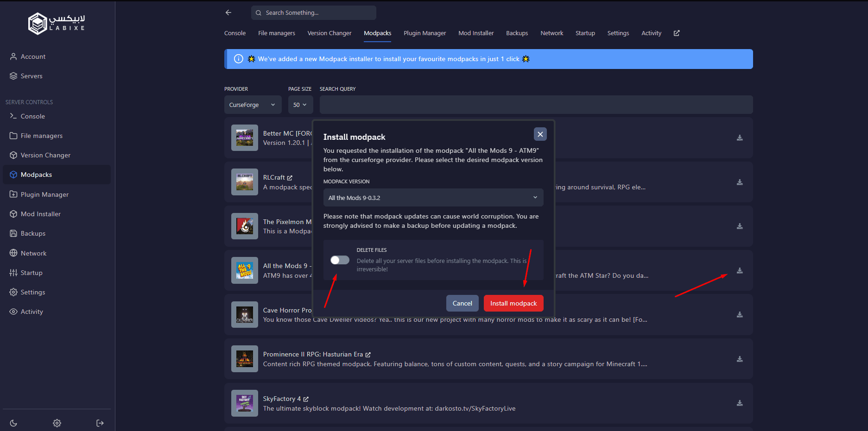
Task: Download the All the Mods 9 modpack
Action: point(740,271)
